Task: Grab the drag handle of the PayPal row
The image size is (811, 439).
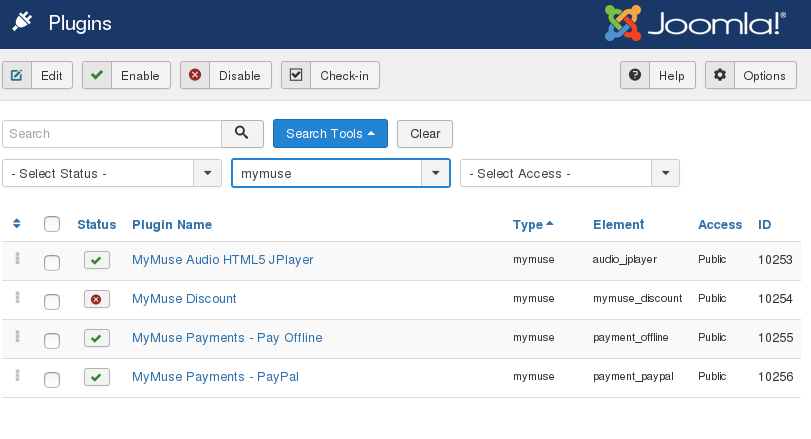Action: pyautogui.click(x=18, y=375)
